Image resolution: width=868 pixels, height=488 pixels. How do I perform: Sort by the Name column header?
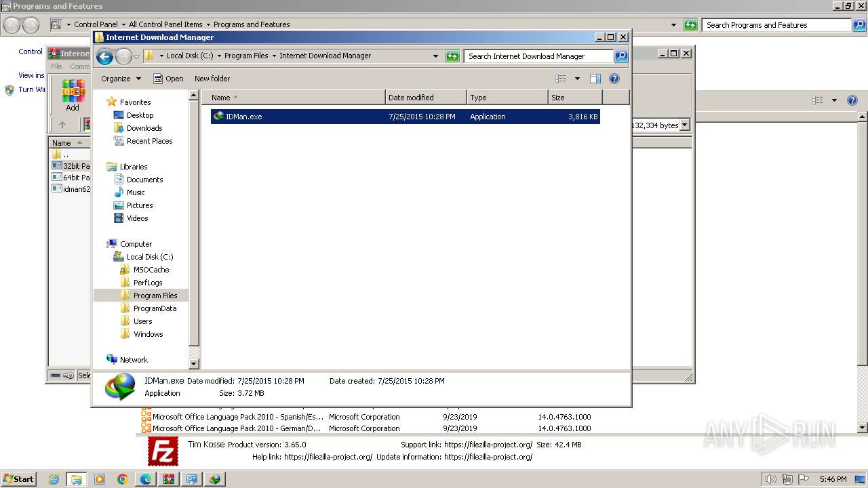click(x=294, y=98)
